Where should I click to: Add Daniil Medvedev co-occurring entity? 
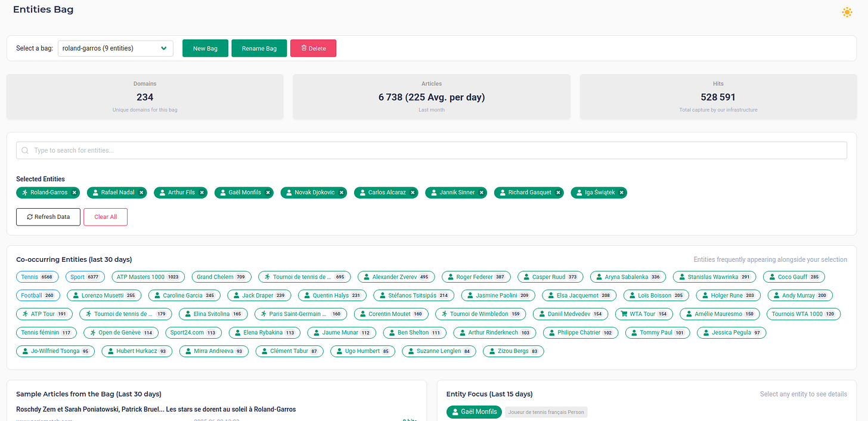[x=571, y=314]
